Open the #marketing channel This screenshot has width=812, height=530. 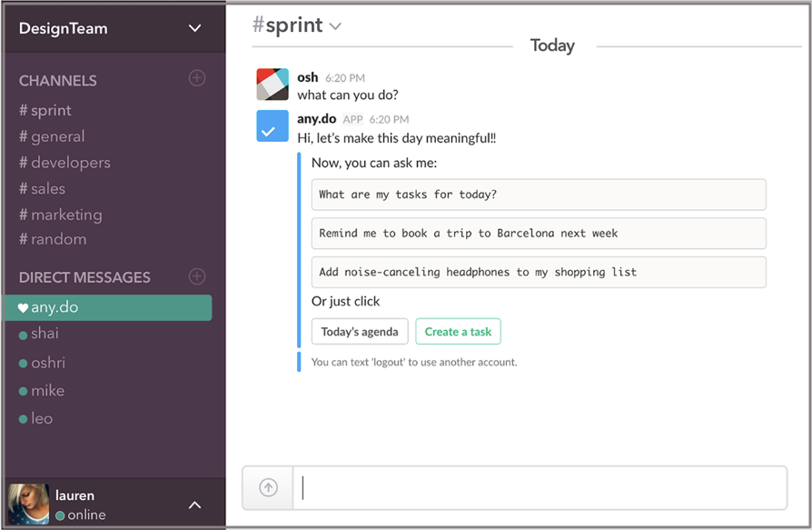(x=61, y=215)
